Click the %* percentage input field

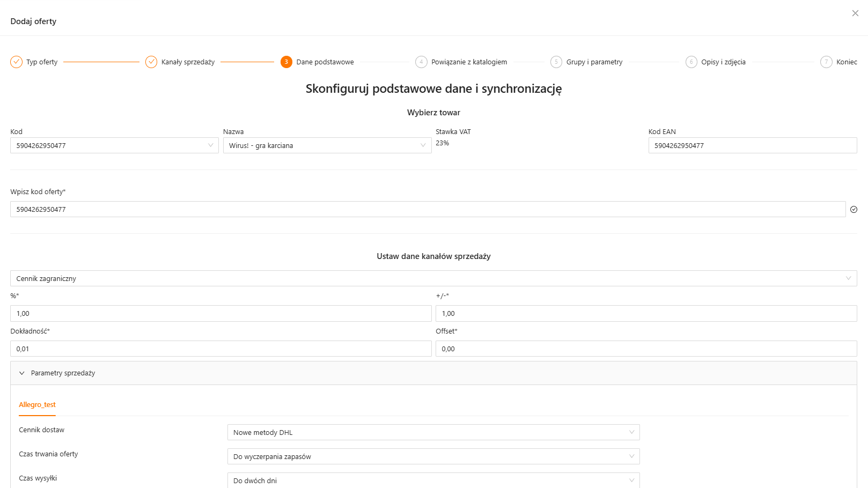221,314
